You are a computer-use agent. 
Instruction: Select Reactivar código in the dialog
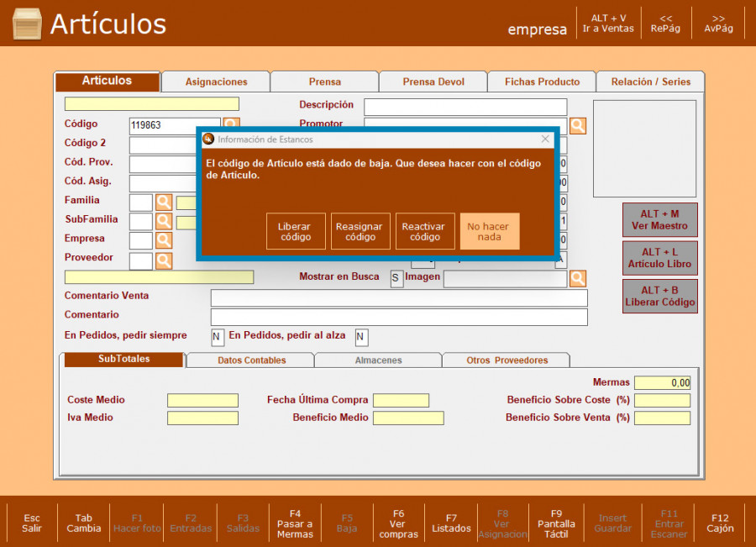(x=425, y=231)
